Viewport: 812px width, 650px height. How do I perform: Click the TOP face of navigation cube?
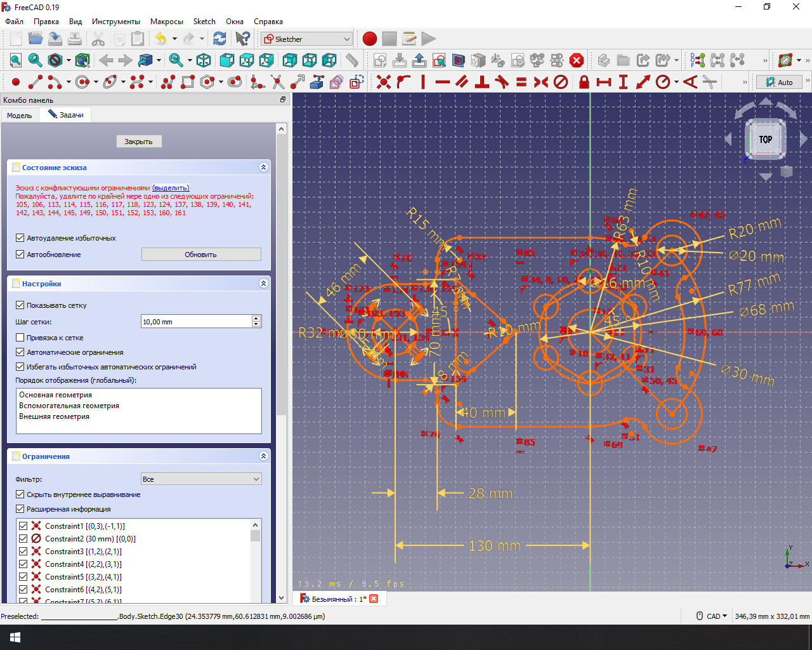[766, 140]
